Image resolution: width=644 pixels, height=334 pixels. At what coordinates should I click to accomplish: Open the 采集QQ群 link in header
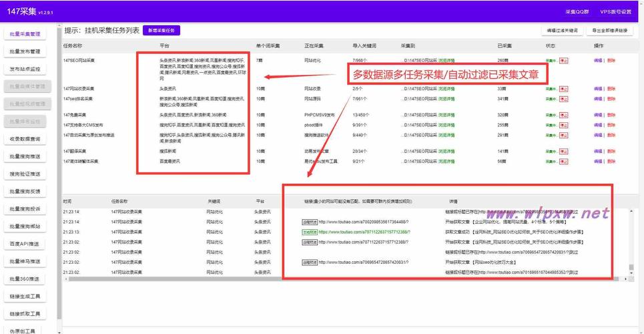pos(577,12)
